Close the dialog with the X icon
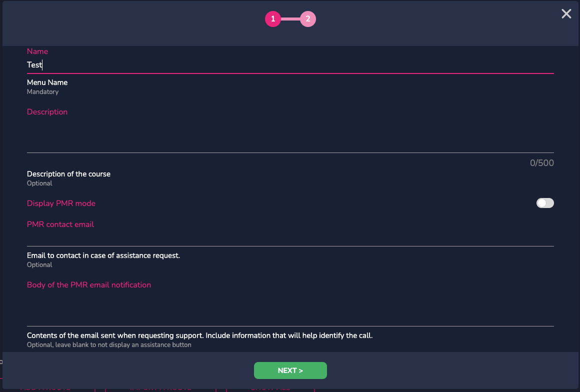Screen dimensions: 580x392 (x=566, y=14)
